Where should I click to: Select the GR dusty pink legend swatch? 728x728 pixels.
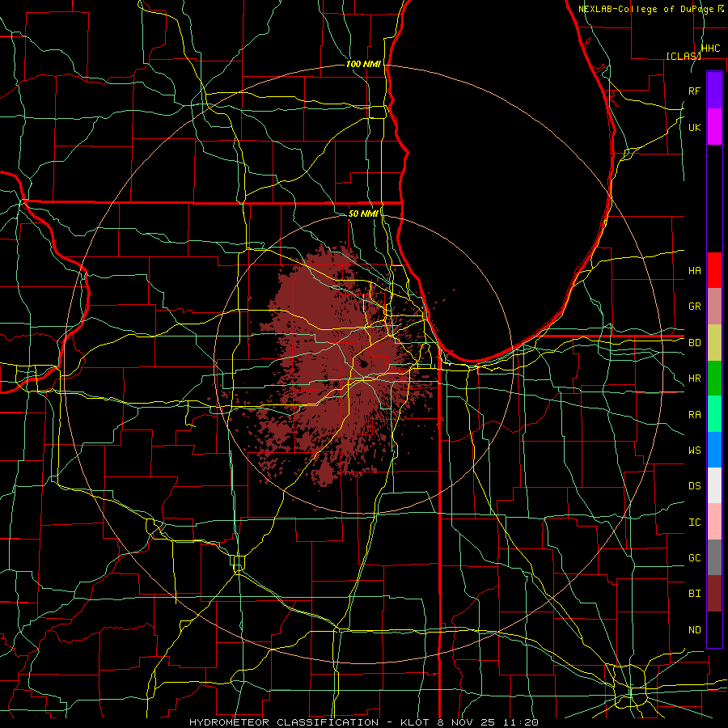pos(714,307)
